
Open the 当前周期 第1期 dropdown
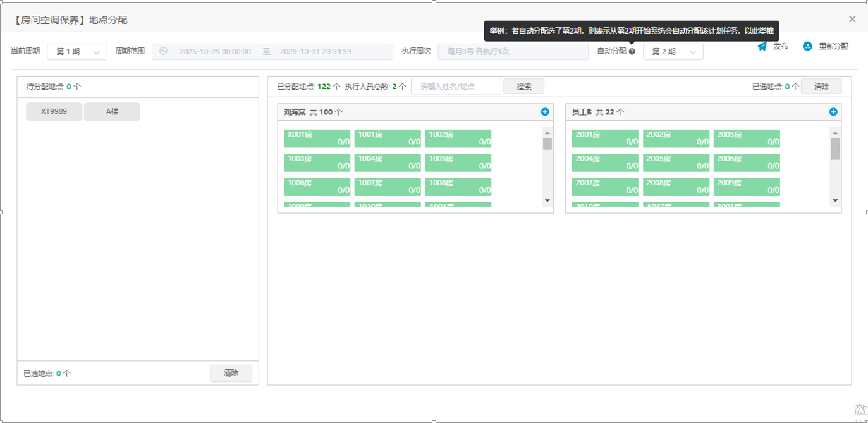pos(76,52)
